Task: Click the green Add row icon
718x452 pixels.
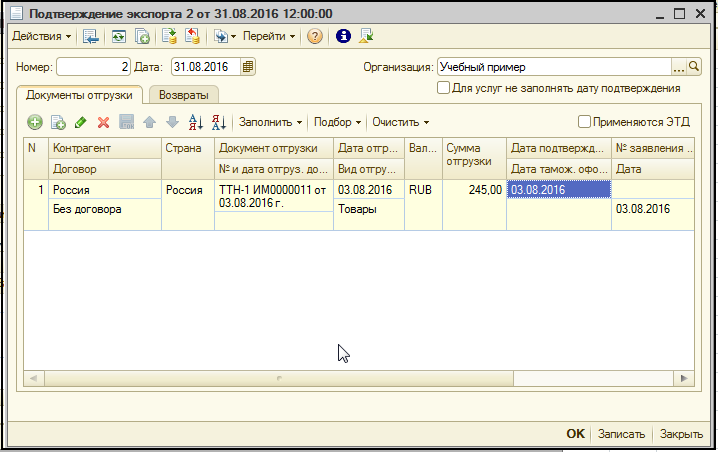Action: (35, 122)
